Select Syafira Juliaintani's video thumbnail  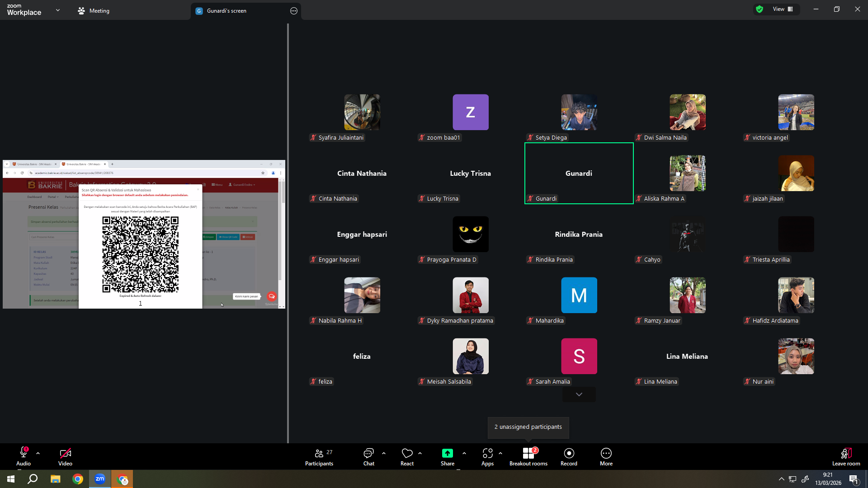click(x=362, y=112)
